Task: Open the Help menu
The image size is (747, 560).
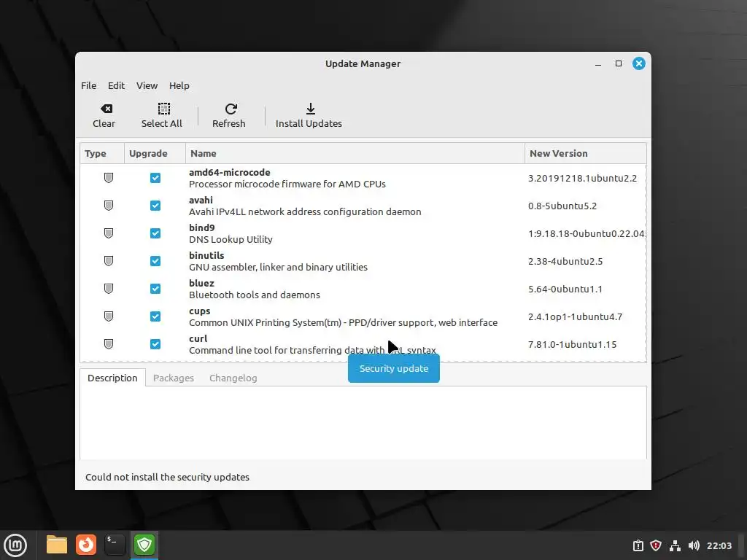Action: pos(179,86)
